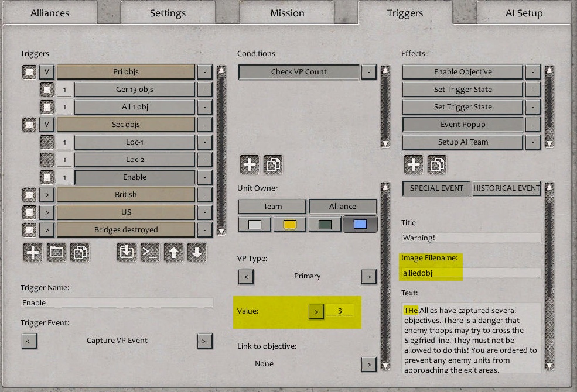Switch to the Triggers tab
The width and height of the screenshot is (577, 392).
tap(405, 13)
